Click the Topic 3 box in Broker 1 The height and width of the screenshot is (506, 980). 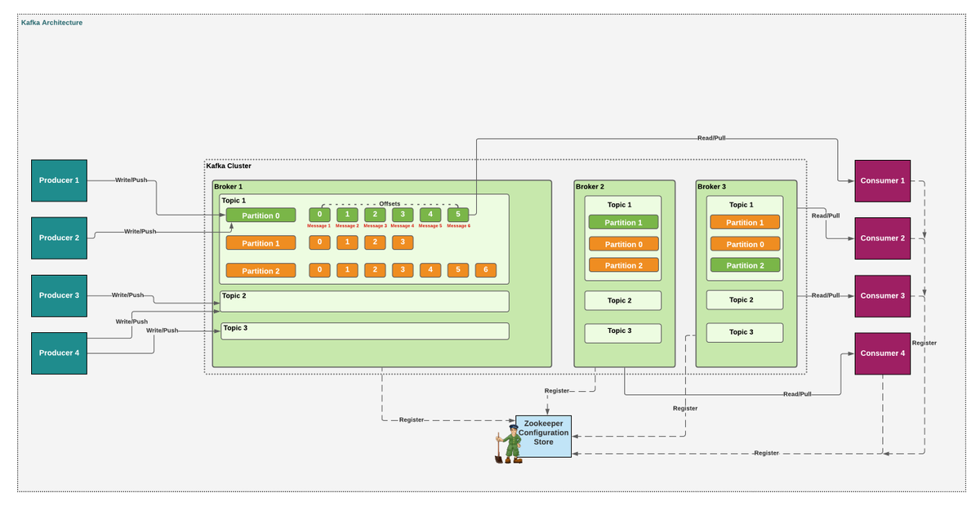tap(365, 331)
